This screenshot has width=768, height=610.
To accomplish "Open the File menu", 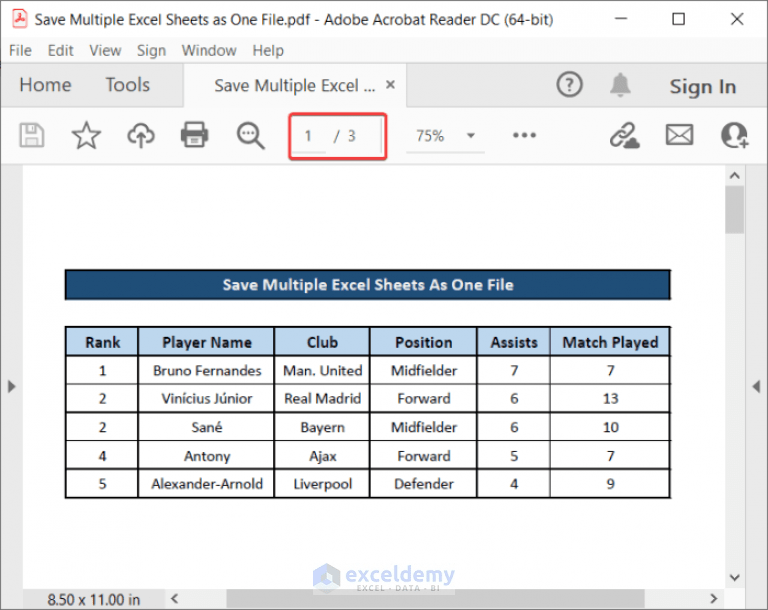I will pyautogui.click(x=20, y=50).
